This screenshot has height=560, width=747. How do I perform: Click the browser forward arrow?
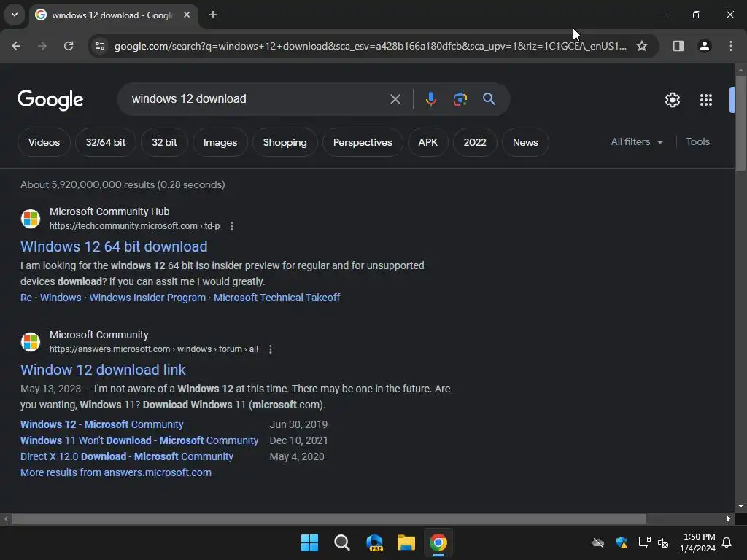pos(42,46)
